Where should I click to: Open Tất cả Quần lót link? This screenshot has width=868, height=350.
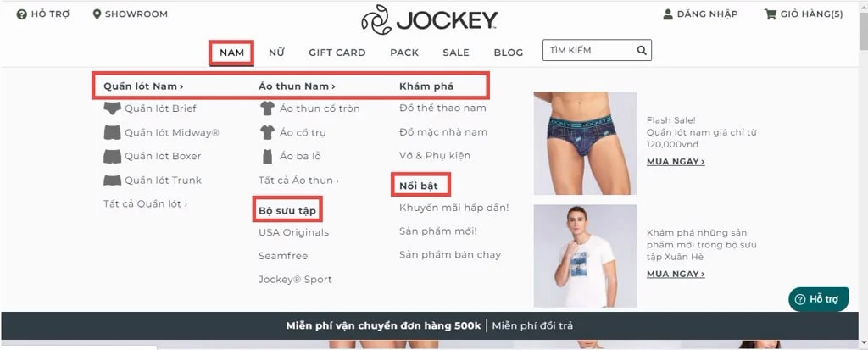(x=145, y=203)
